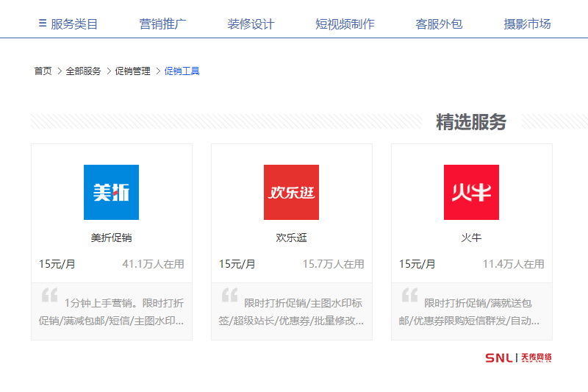This screenshot has width=588, height=392.
Task: Select 41.1万人在用 usage count
Action: pyautogui.click(x=153, y=264)
